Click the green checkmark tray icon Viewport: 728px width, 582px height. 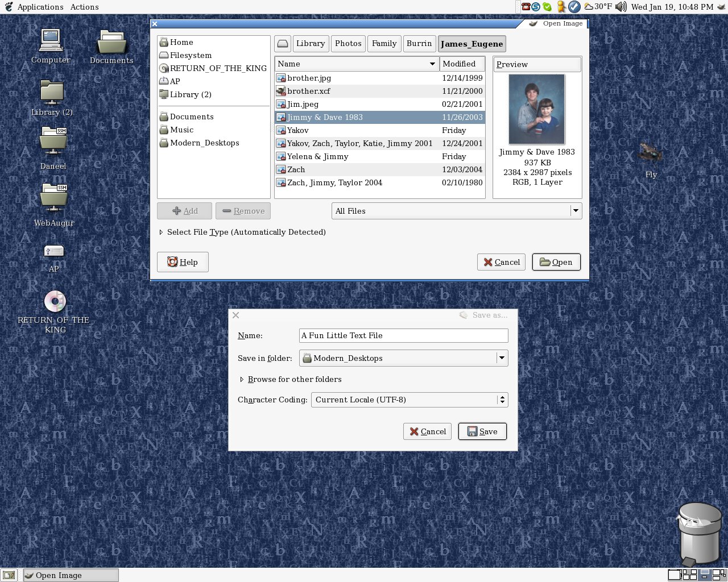[547, 7]
